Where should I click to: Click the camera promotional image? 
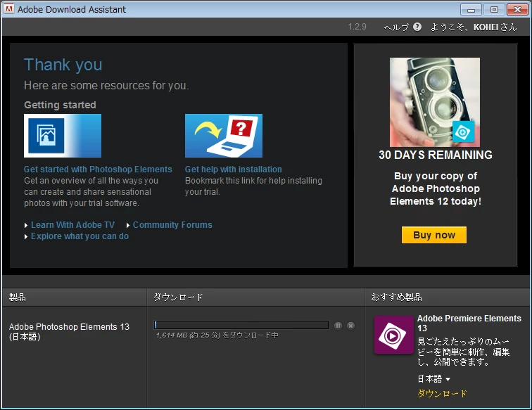point(435,102)
